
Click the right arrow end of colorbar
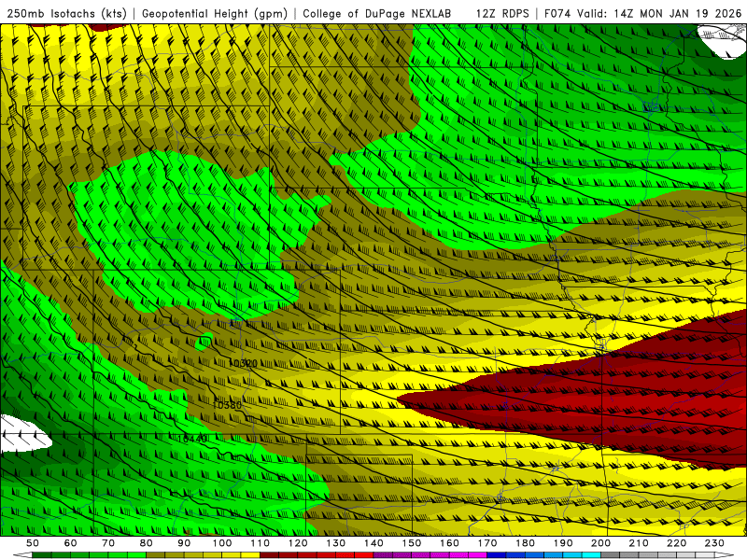tap(725, 555)
